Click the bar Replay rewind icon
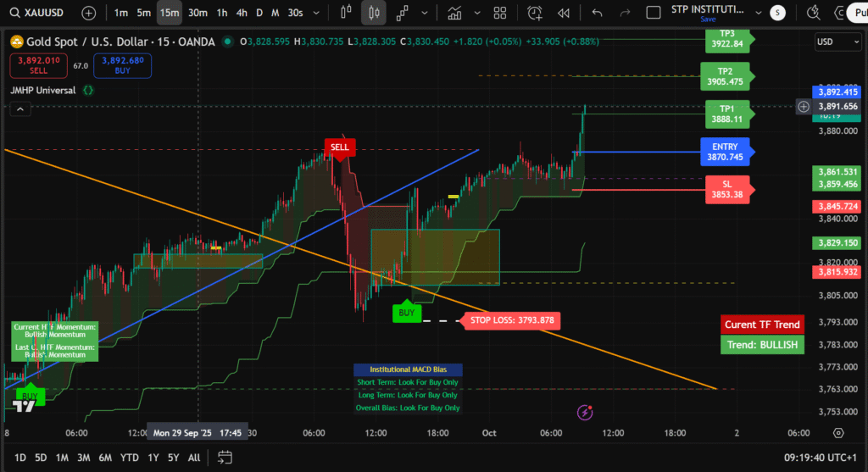Screen dimensions: 868x472 [x=564, y=13]
